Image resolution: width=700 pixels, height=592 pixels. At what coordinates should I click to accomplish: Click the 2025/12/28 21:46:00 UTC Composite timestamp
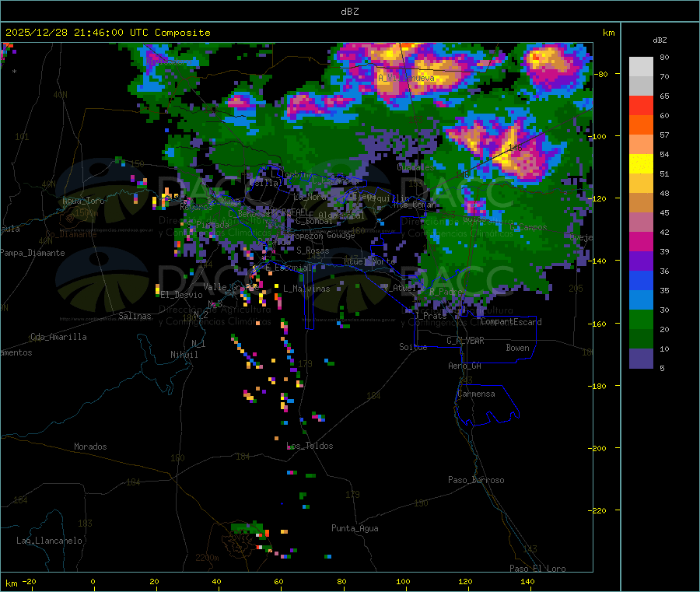[x=107, y=33]
